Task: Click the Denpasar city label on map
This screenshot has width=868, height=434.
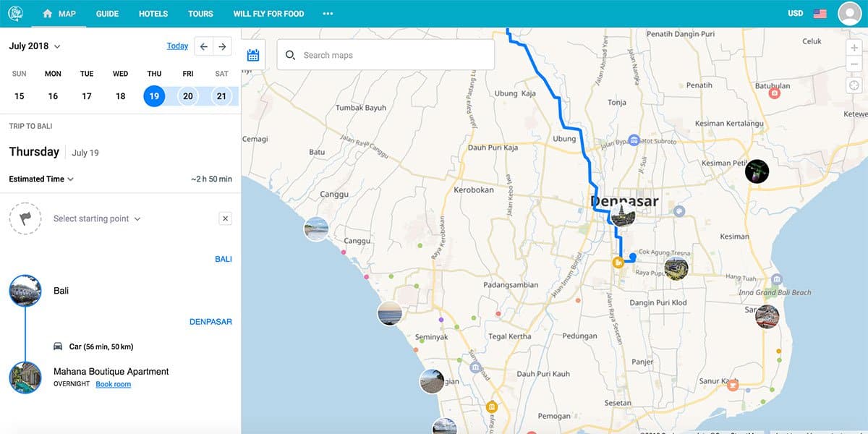Action: click(624, 200)
